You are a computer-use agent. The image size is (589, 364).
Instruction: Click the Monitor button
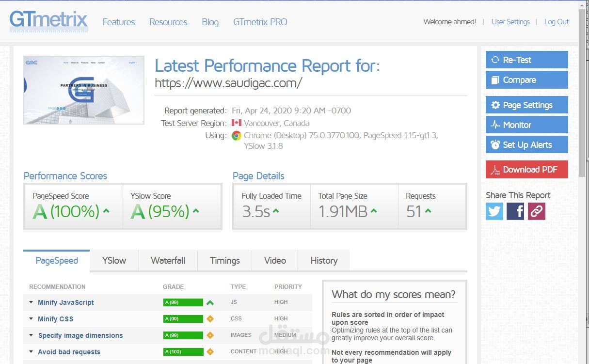[527, 125]
